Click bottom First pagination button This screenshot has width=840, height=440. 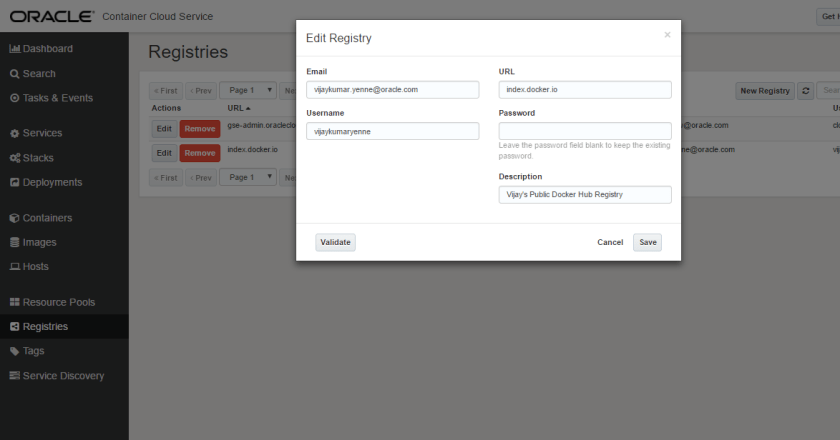pos(166,177)
